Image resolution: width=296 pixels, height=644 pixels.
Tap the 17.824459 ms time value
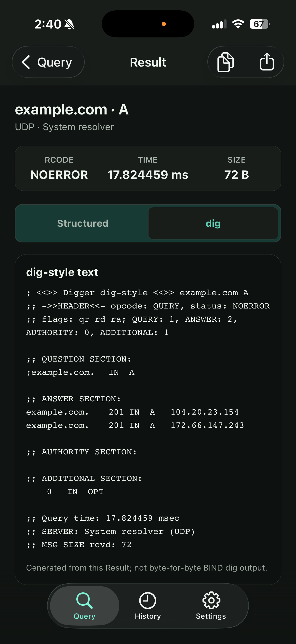148,175
